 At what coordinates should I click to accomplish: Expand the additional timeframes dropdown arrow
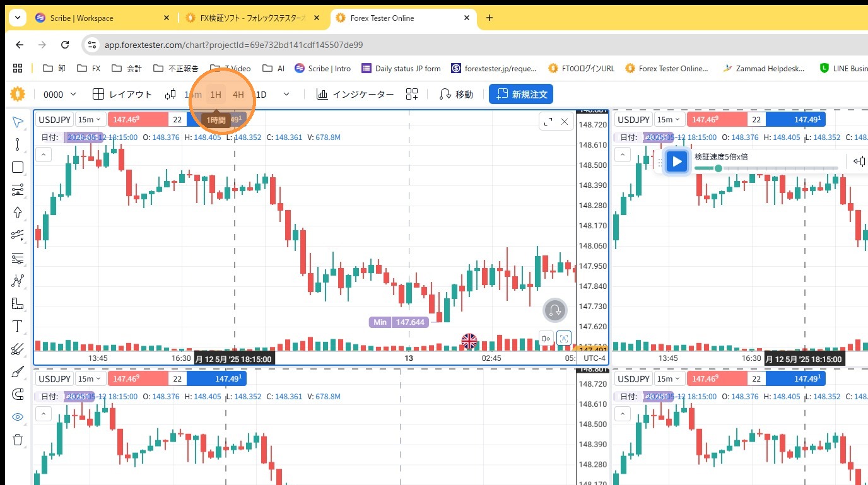[x=286, y=95]
